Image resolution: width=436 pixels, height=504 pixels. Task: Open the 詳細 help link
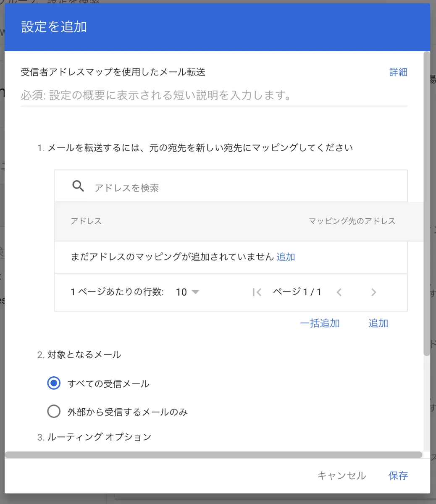398,72
